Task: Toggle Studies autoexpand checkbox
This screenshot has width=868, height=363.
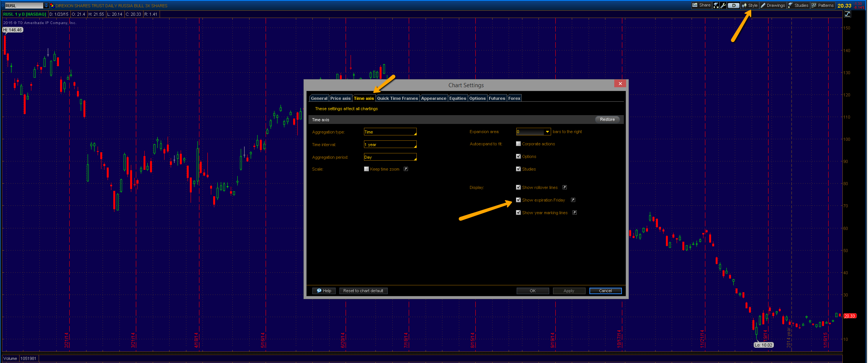Action: (518, 169)
